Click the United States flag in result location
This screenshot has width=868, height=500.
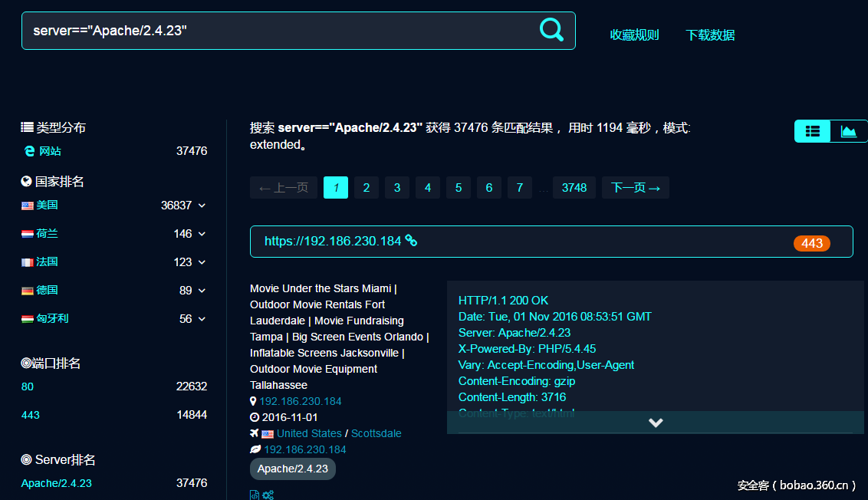[268, 434]
